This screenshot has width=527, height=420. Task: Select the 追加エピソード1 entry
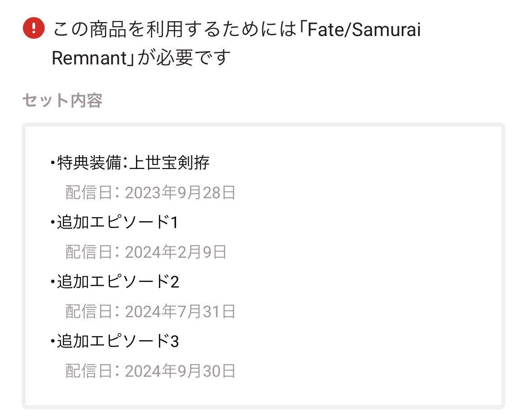[x=114, y=222]
